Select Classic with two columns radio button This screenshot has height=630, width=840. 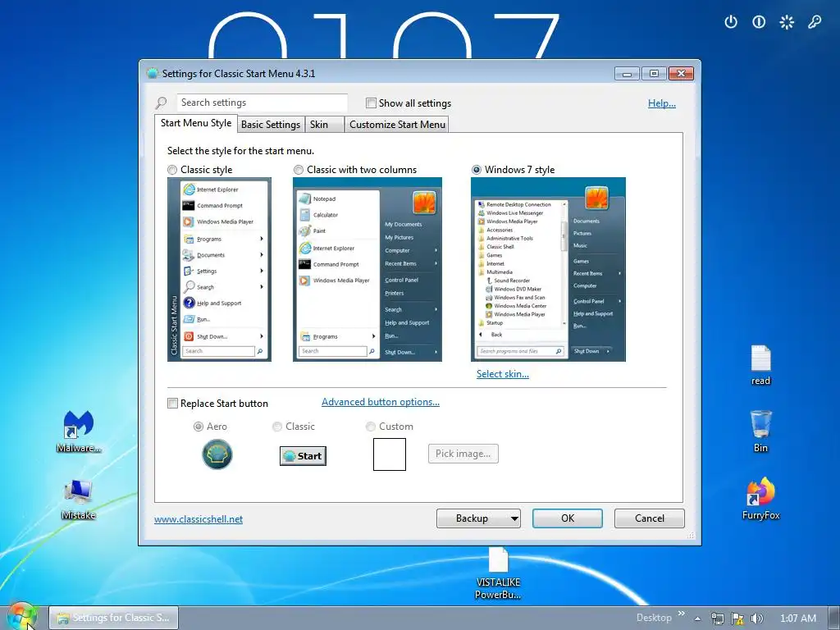[299, 170]
